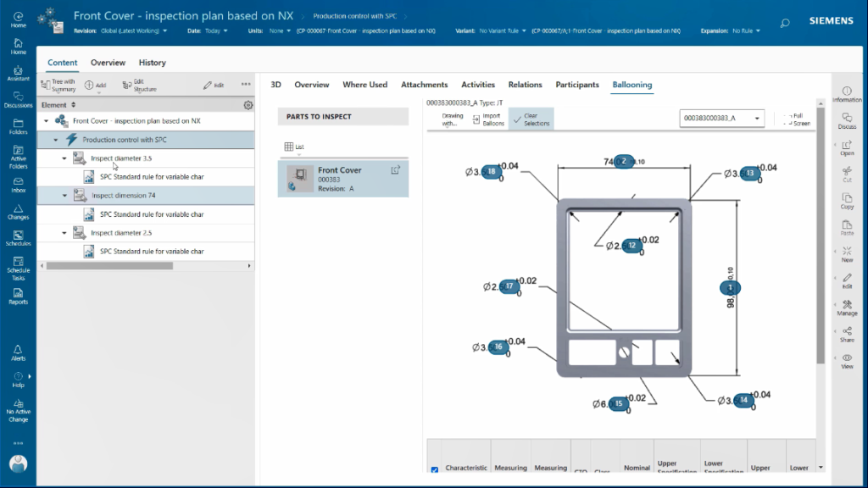Viewport: 868px width, 488px height.
Task: Open Folders in the left sidebar
Action: click(19, 127)
